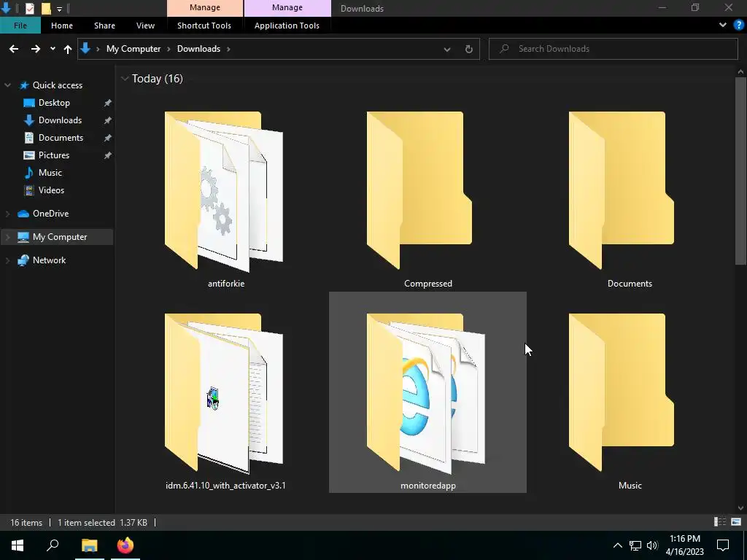Open Desktop in the navigation pane

(54, 103)
